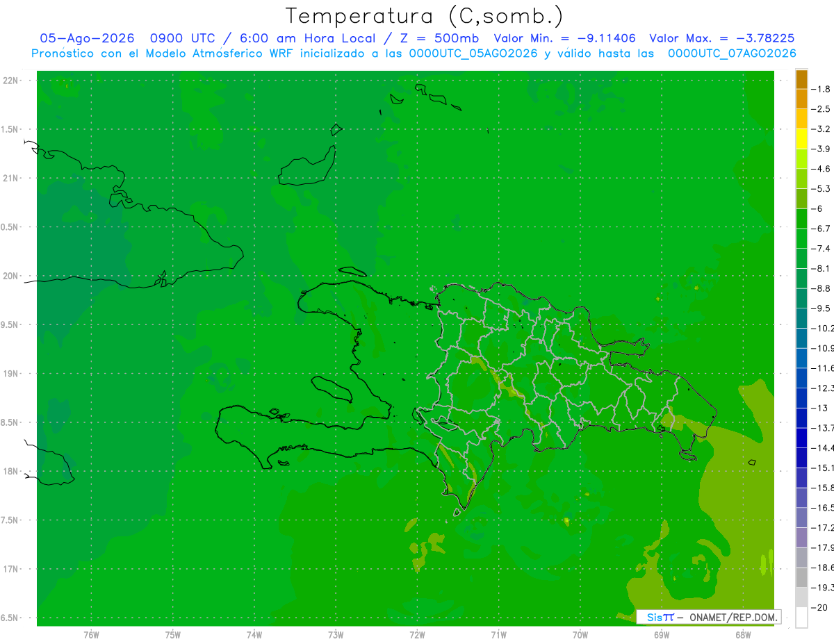Click the "72W" longitude axis label
This screenshot has width=834, height=644.
(x=417, y=635)
